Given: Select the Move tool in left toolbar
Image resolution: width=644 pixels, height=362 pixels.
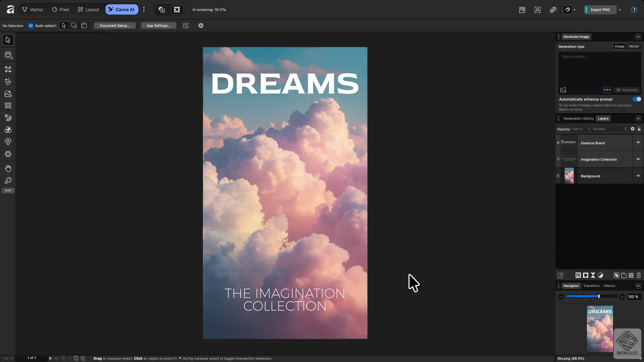Looking at the screenshot, I should 8,40.
